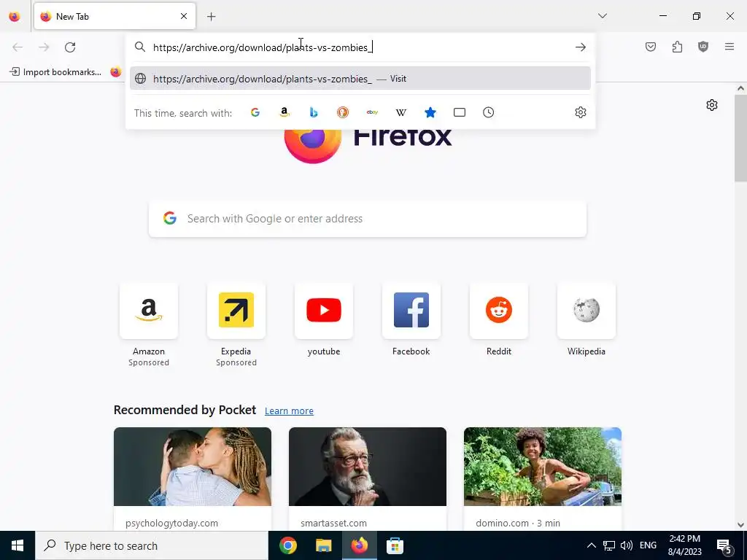The height and width of the screenshot is (560, 747).
Task: Click the taskbar Type here to search box
Action: pyautogui.click(x=152, y=545)
